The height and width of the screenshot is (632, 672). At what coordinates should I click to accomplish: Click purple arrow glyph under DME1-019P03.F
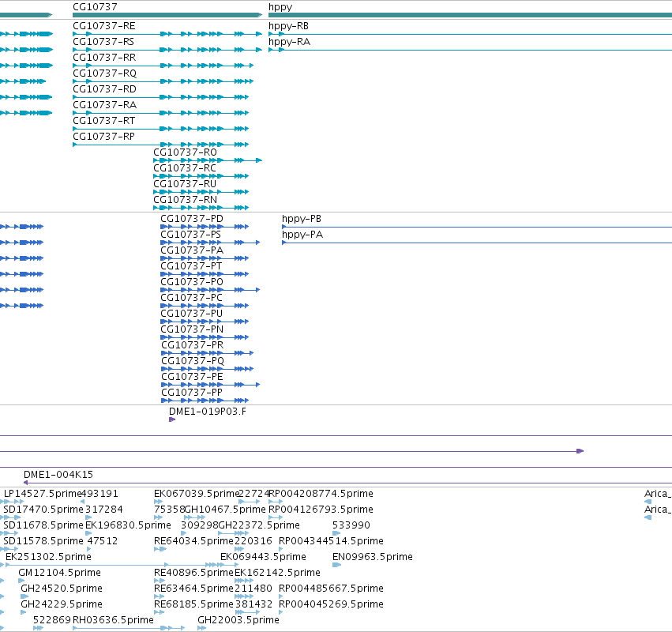172,419
